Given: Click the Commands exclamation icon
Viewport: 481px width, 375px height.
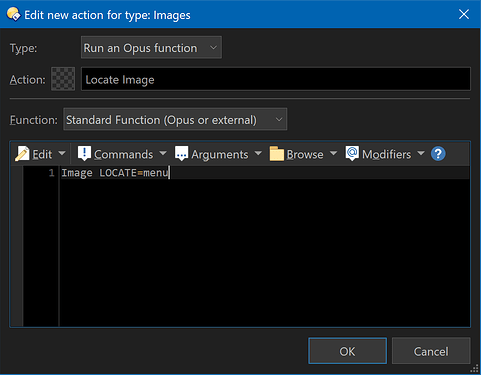Looking at the screenshot, I should [x=84, y=154].
